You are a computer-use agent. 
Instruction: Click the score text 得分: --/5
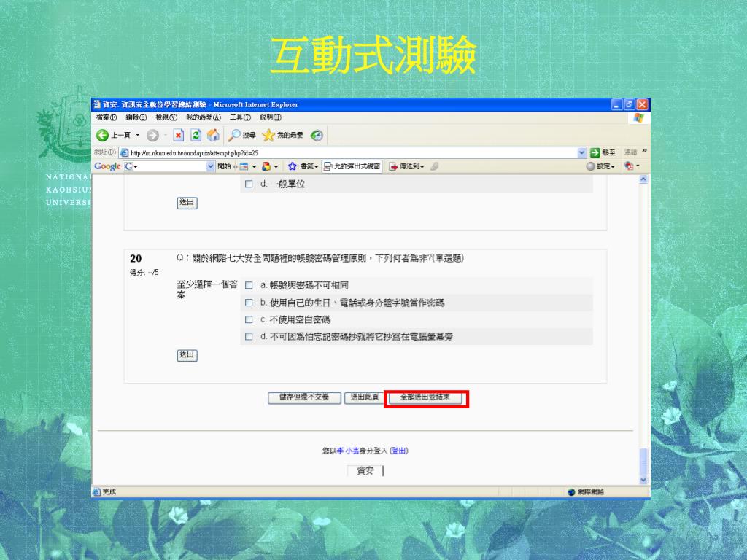(x=144, y=273)
